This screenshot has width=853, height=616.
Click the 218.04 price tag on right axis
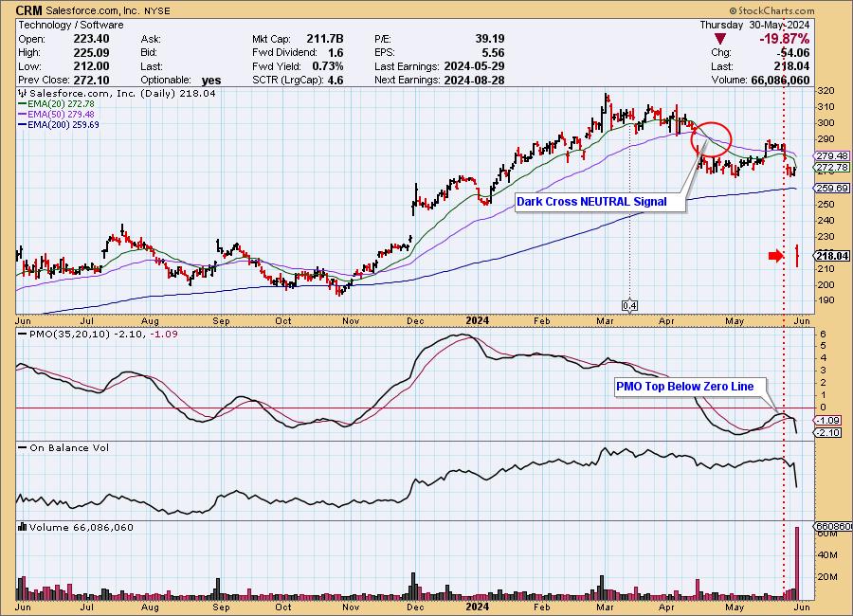(832, 256)
